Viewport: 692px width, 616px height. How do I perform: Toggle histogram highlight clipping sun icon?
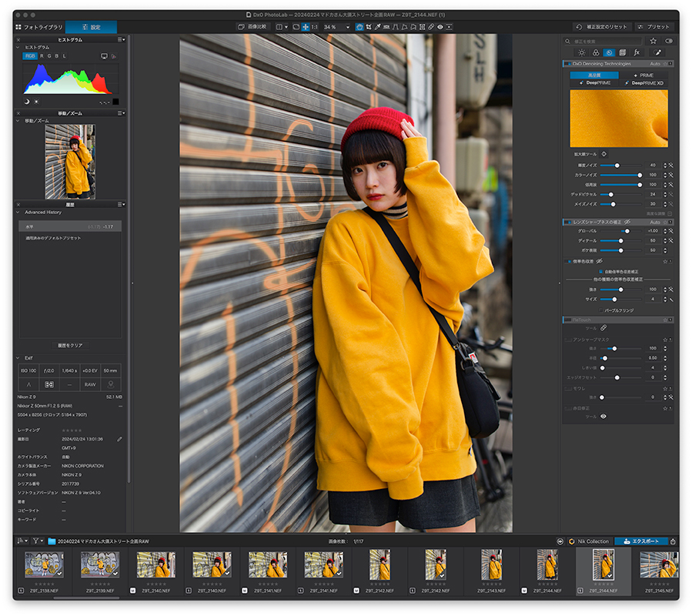[36, 102]
